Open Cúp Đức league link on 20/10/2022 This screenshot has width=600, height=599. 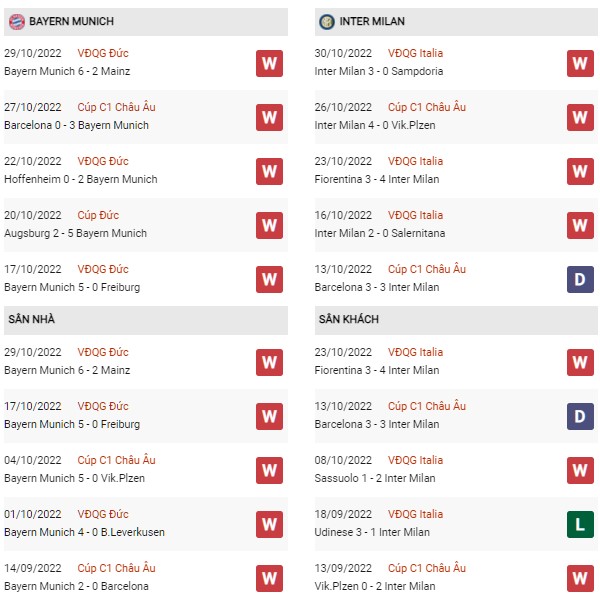pos(98,215)
